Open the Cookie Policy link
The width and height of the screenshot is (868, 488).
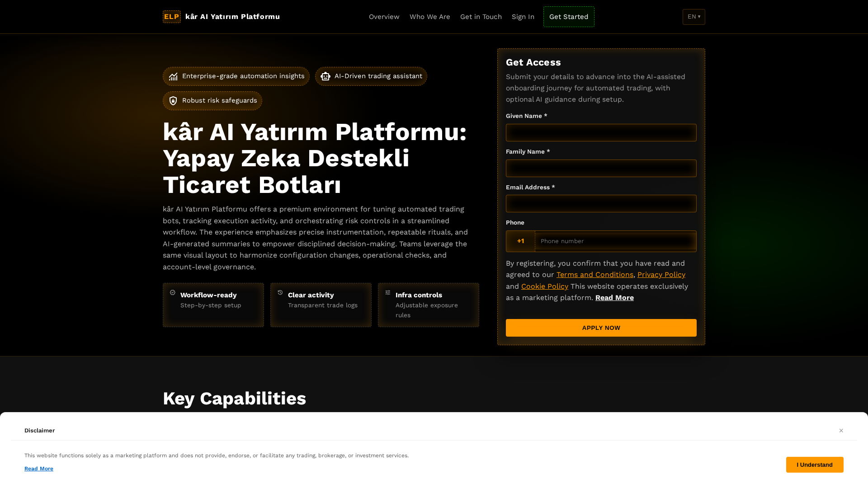coord(545,286)
